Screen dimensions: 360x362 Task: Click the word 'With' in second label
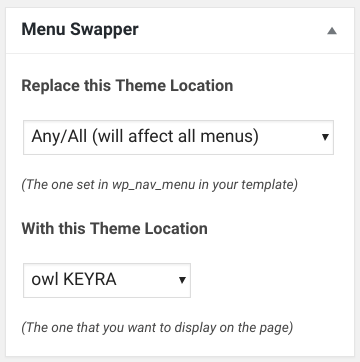click(x=38, y=229)
